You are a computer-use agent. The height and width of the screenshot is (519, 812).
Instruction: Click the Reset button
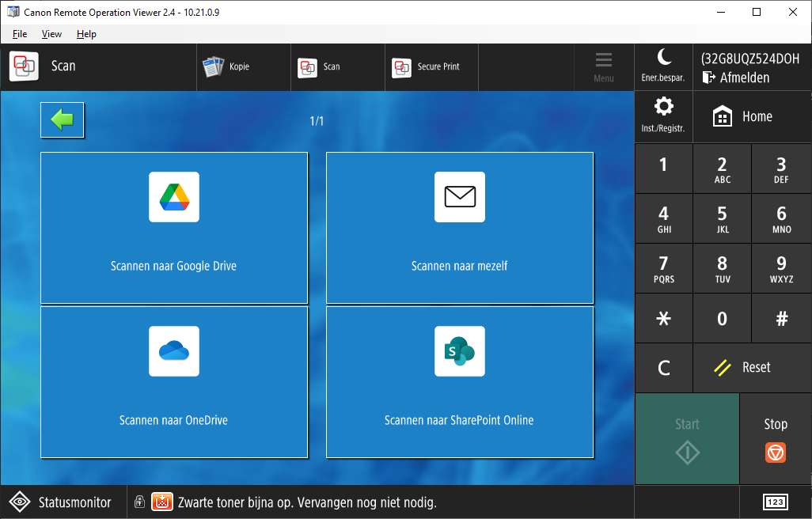point(753,367)
